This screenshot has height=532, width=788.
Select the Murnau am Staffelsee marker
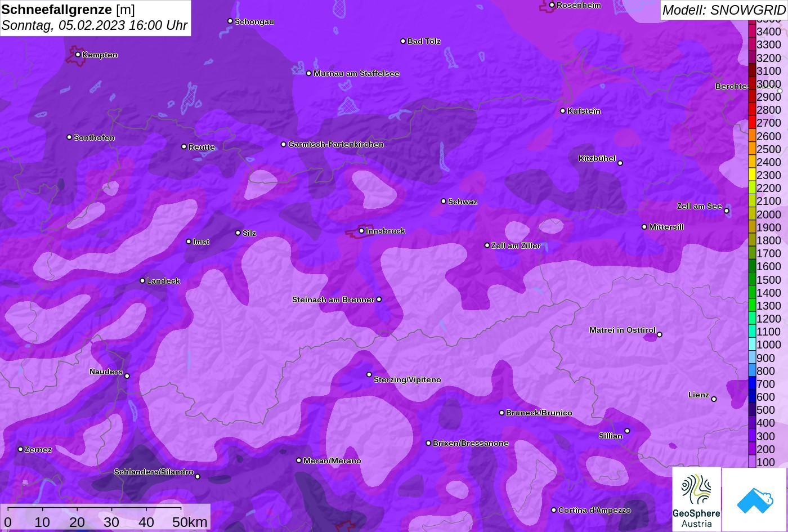tap(308, 73)
